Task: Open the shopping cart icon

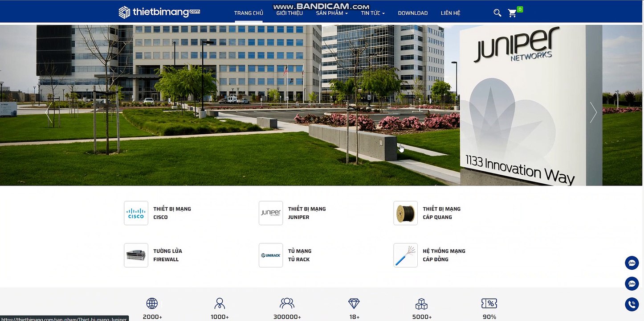Action: pos(512,13)
